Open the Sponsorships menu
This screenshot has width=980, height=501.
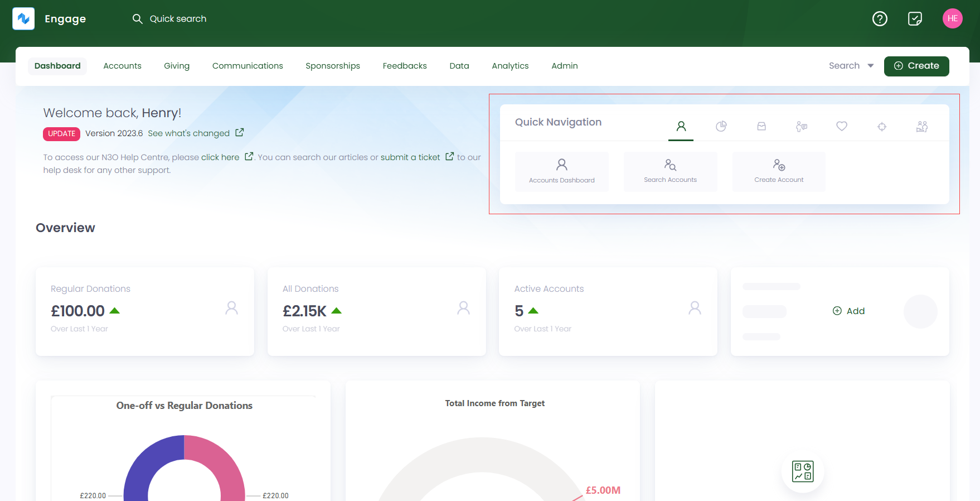333,66
